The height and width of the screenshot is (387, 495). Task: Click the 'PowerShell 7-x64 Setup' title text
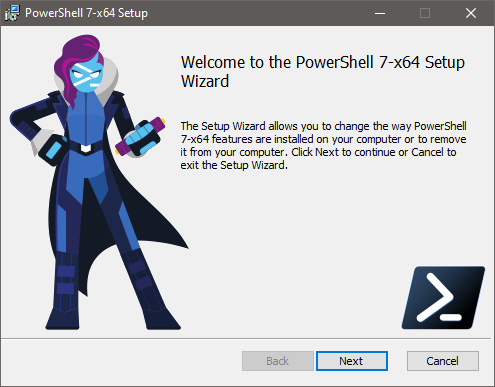86,13
